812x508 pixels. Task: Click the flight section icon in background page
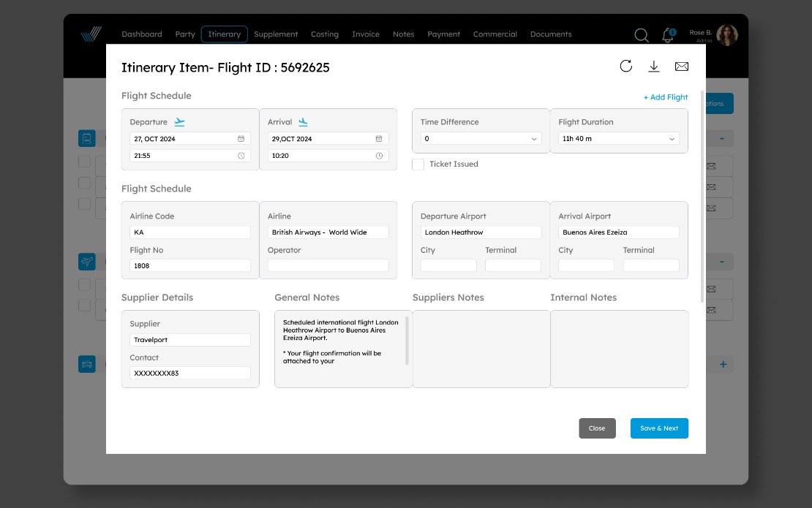pos(87,261)
